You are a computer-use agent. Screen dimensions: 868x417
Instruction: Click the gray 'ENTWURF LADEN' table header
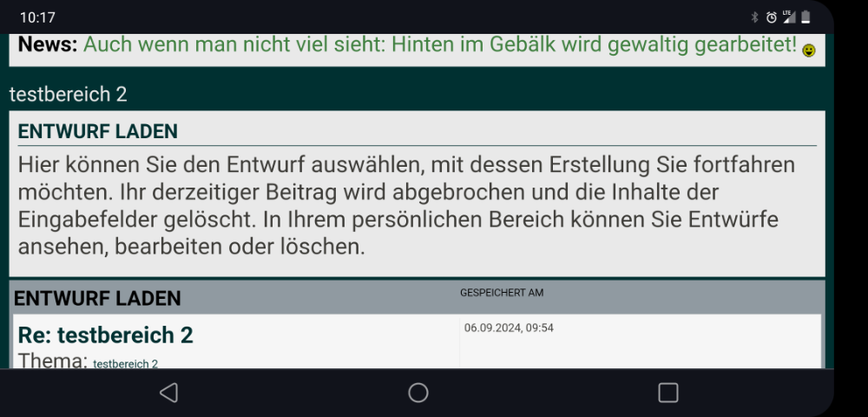[97, 299]
